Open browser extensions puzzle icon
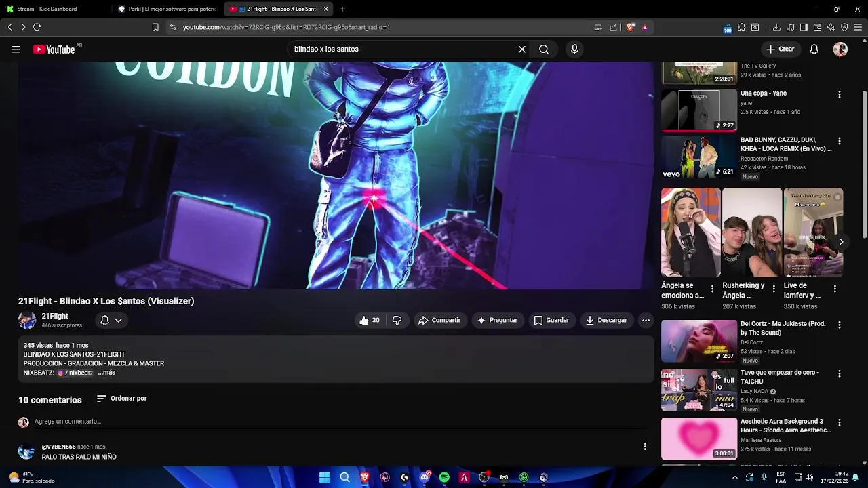The height and width of the screenshot is (488, 868). click(x=741, y=27)
